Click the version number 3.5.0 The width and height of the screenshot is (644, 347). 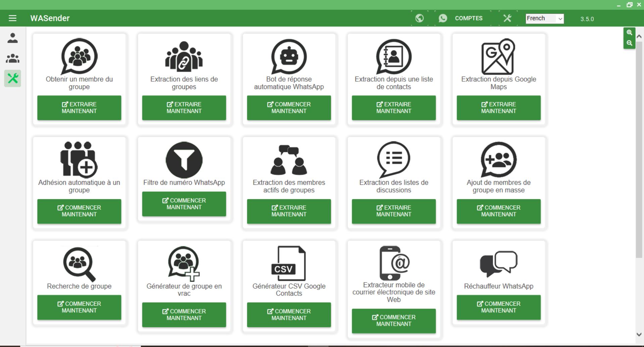tap(587, 19)
